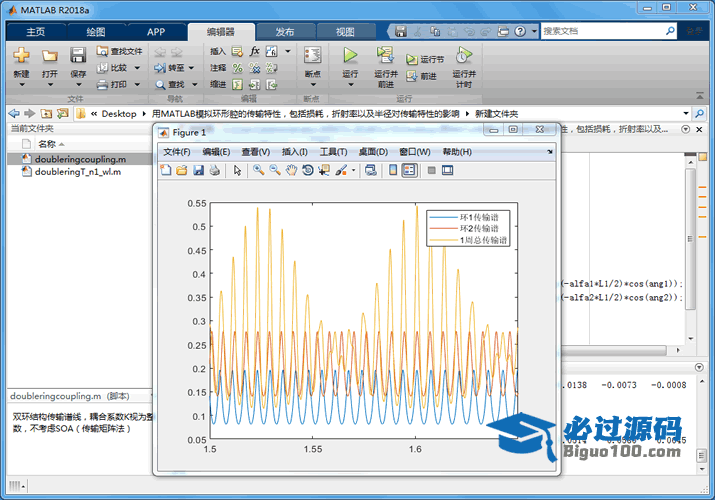Expand the Breakpoints (断点) dropdown arrow
Image resolution: width=715 pixels, height=500 pixels.
pos(313,85)
